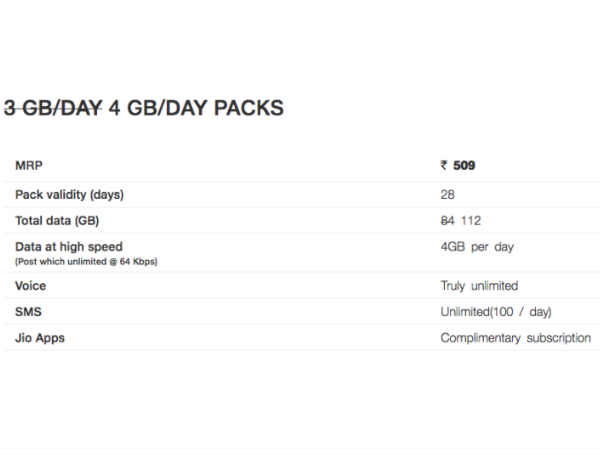Click the rupee symbol beside 509
Viewport: 600px width, 450px height.
444,165
